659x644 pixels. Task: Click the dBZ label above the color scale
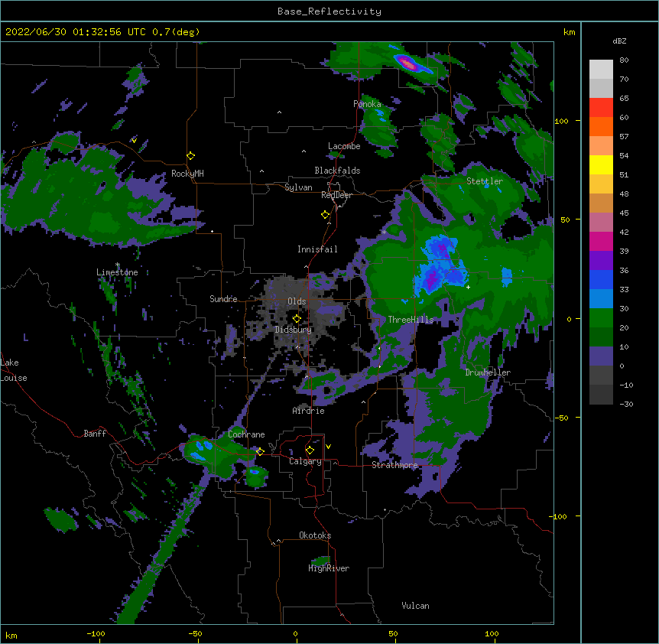tap(619, 41)
